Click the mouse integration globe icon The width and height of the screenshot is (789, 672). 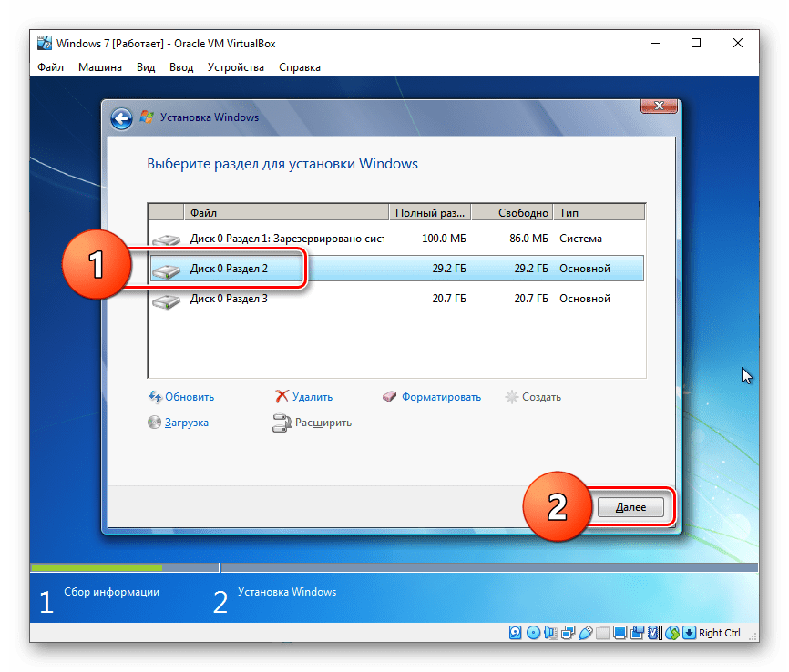tap(672, 632)
